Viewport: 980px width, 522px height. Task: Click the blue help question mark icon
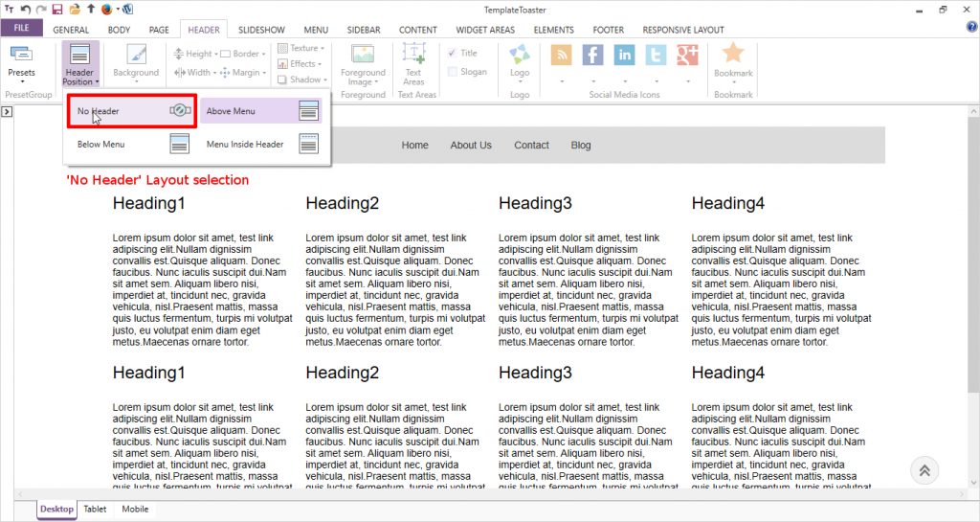pos(971,28)
